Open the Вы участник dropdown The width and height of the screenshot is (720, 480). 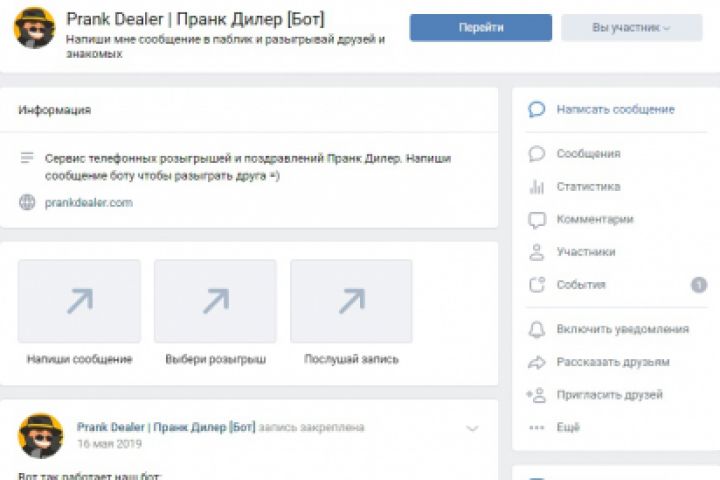[631, 28]
